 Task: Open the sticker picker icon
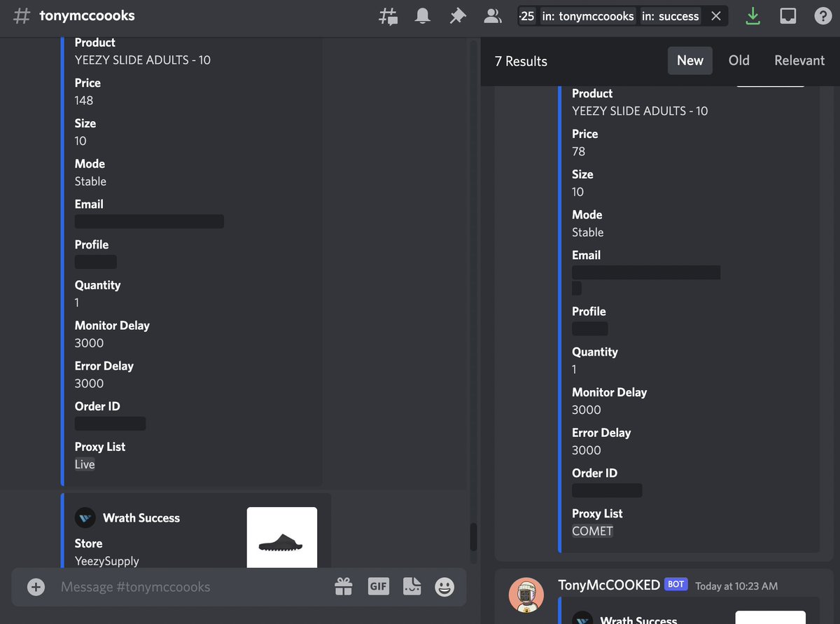[412, 587]
